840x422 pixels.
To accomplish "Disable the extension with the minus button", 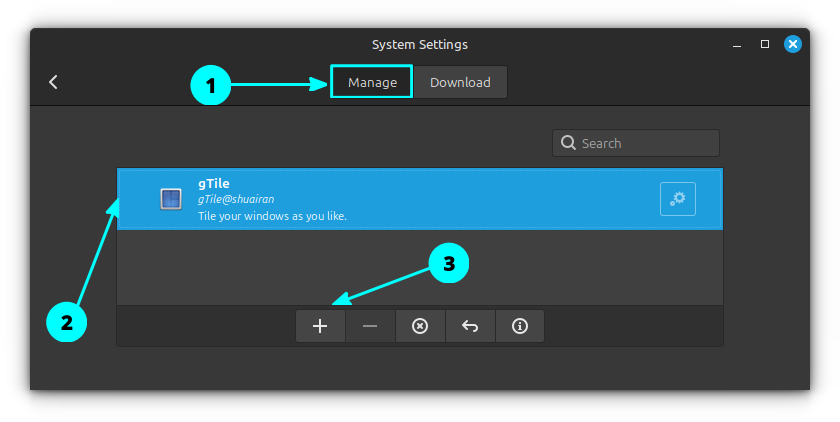I will point(370,326).
